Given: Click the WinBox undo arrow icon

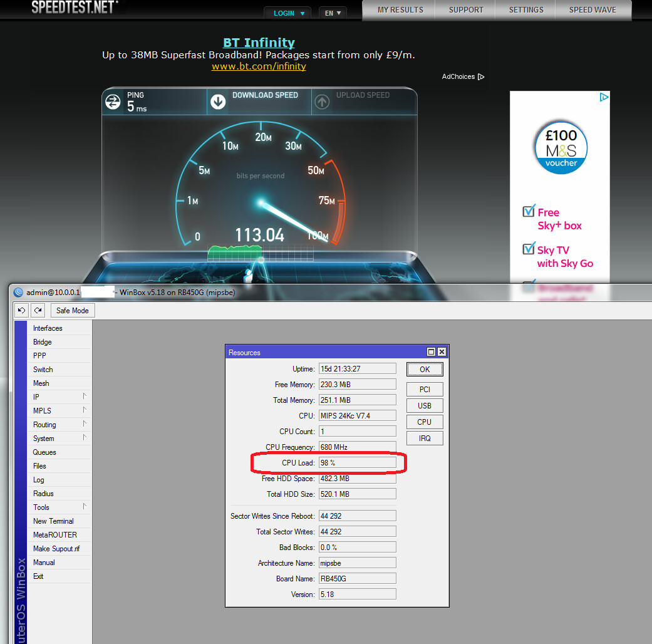Looking at the screenshot, I should pos(22,310).
